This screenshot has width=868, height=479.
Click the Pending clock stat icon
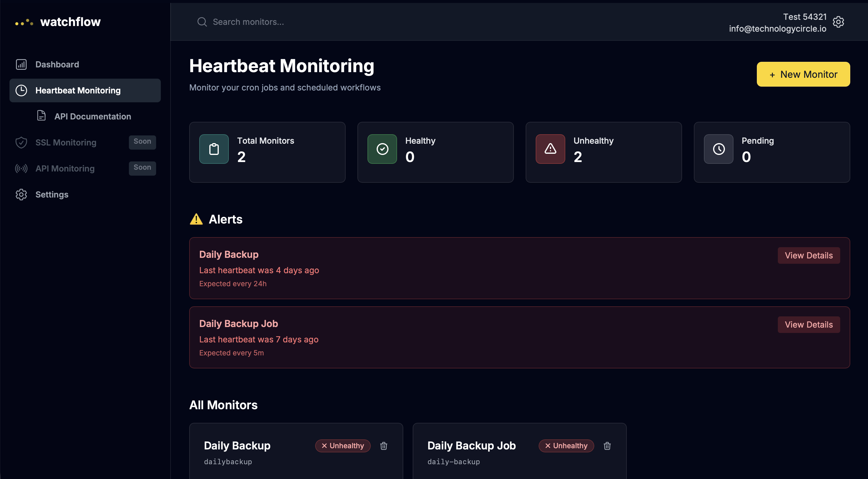pyautogui.click(x=718, y=149)
